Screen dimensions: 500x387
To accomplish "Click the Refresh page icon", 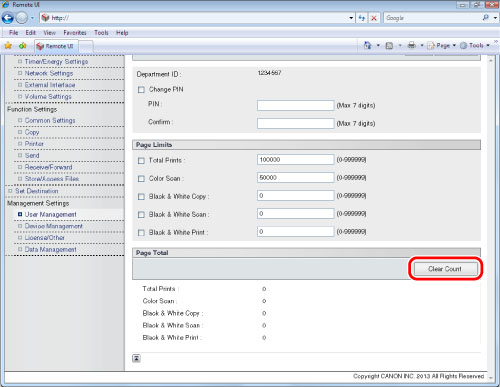I will tap(362, 18).
